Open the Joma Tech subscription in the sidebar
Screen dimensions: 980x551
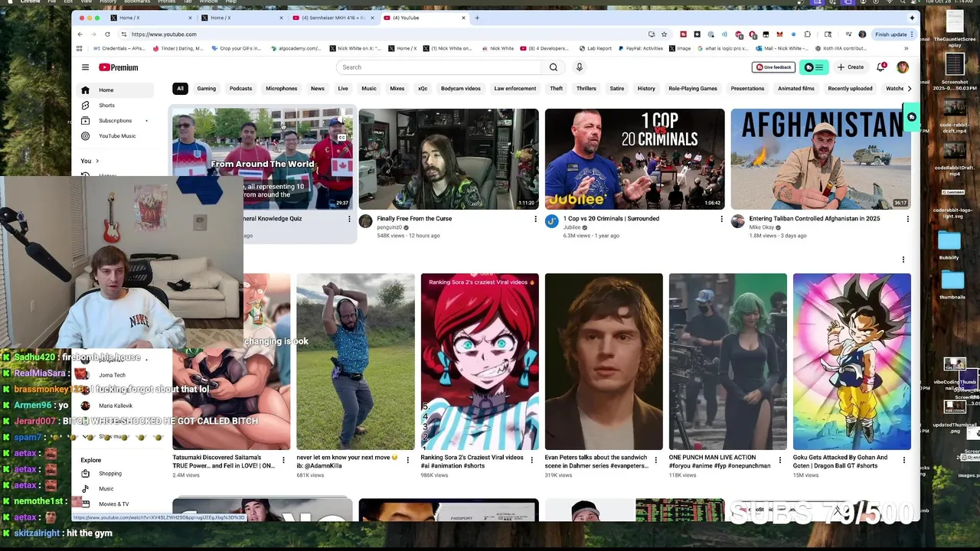coord(116,375)
